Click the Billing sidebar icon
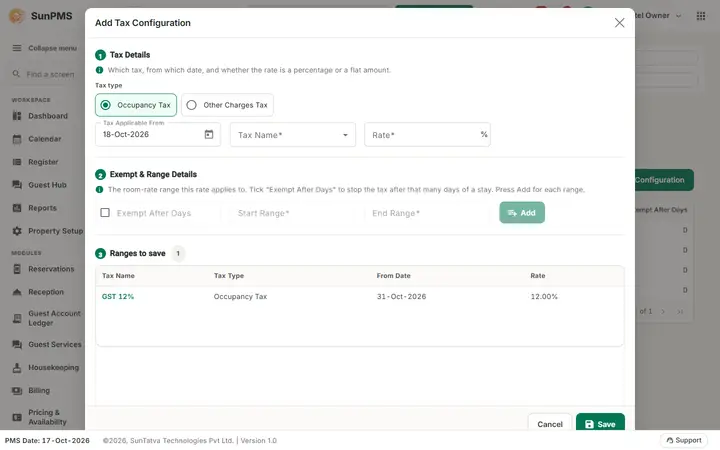 [17, 390]
